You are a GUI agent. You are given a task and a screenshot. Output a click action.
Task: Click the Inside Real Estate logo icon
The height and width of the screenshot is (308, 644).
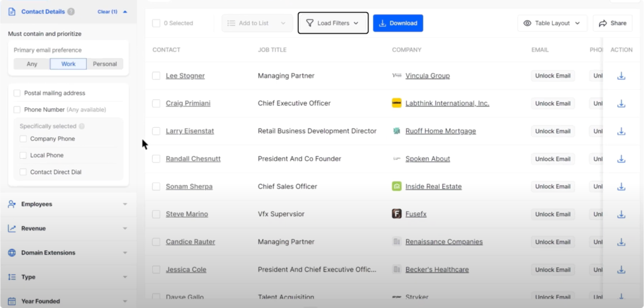(x=397, y=186)
